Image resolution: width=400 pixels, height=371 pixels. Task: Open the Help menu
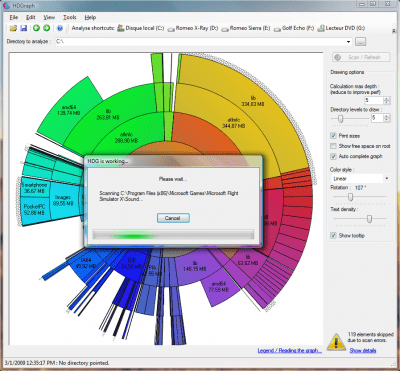point(90,17)
